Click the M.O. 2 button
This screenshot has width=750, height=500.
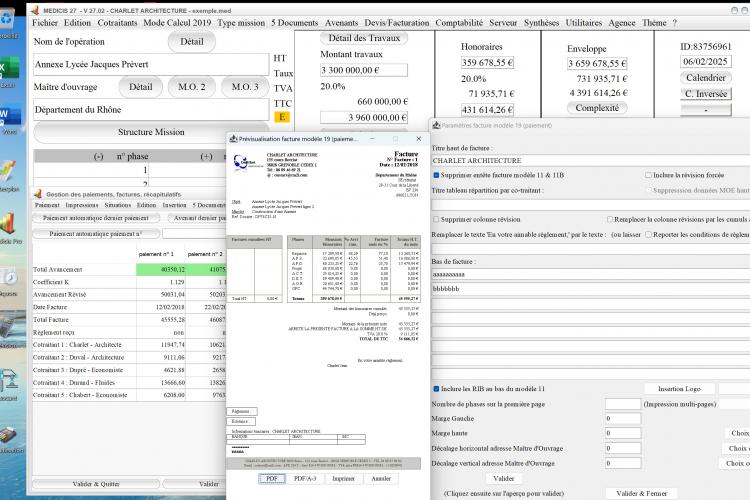coord(191,87)
